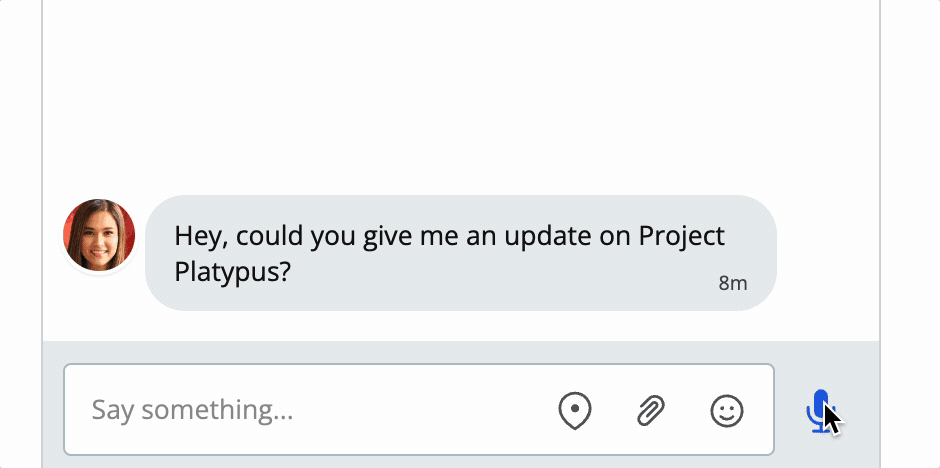The width and height of the screenshot is (940, 468).
Task: Attach a file using the paperclip
Action: coord(651,410)
